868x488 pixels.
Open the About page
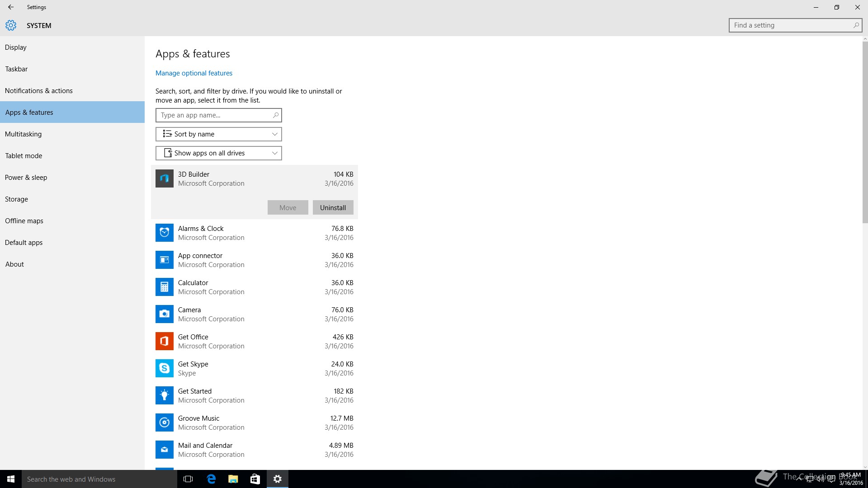tap(72, 264)
